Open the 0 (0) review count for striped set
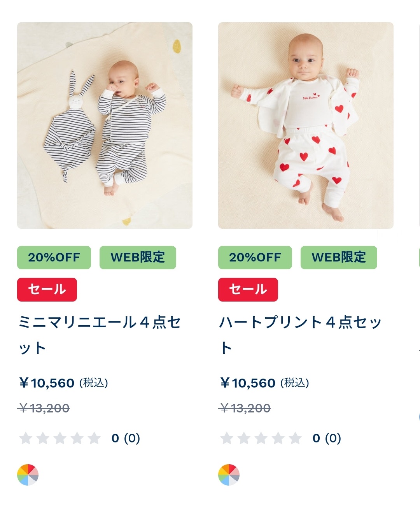The height and width of the screenshot is (507, 420). click(x=126, y=438)
